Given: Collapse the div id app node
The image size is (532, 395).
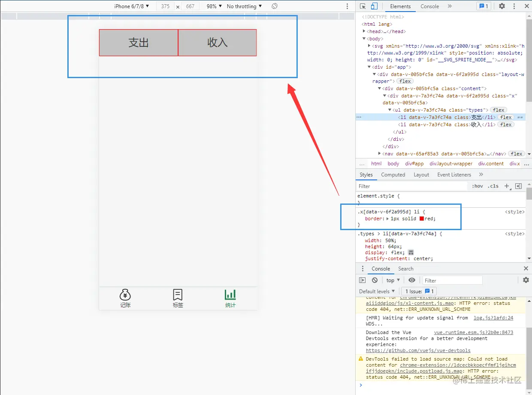Looking at the screenshot, I should tap(370, 67).
